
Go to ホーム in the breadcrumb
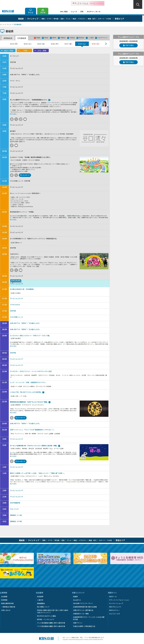2,25
